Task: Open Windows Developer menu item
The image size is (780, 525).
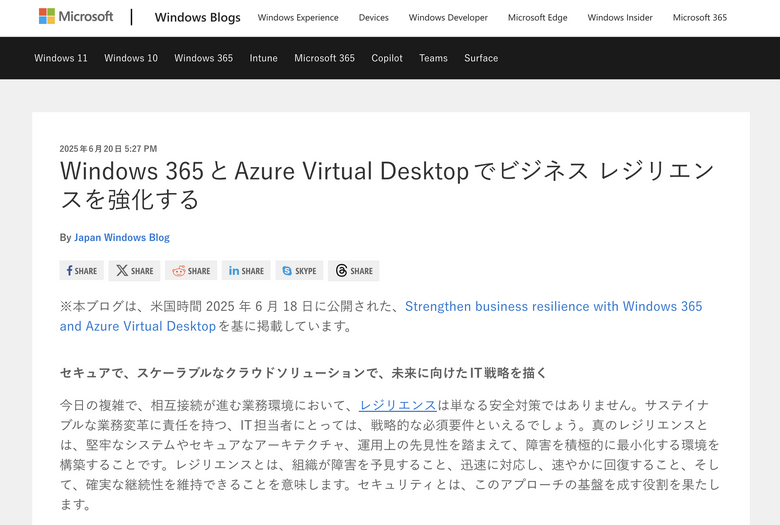Action: pyautogui.click(x=448, y=17)
